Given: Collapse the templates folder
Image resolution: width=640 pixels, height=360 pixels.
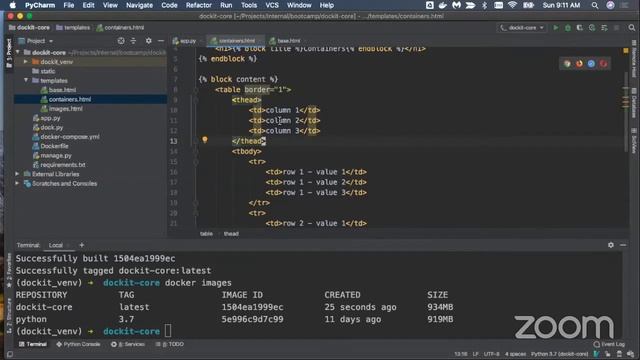Looking at the screenshot, I should coord(26,80).
